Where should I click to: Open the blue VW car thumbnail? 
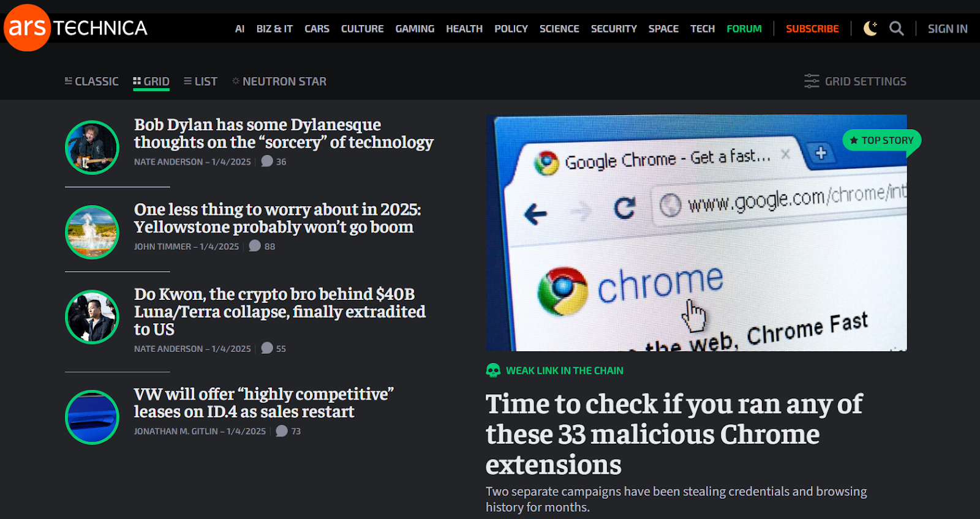92,417
